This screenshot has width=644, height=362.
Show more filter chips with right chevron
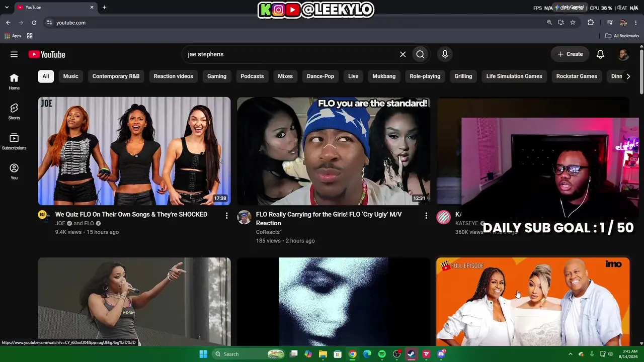tap(628, 76)
